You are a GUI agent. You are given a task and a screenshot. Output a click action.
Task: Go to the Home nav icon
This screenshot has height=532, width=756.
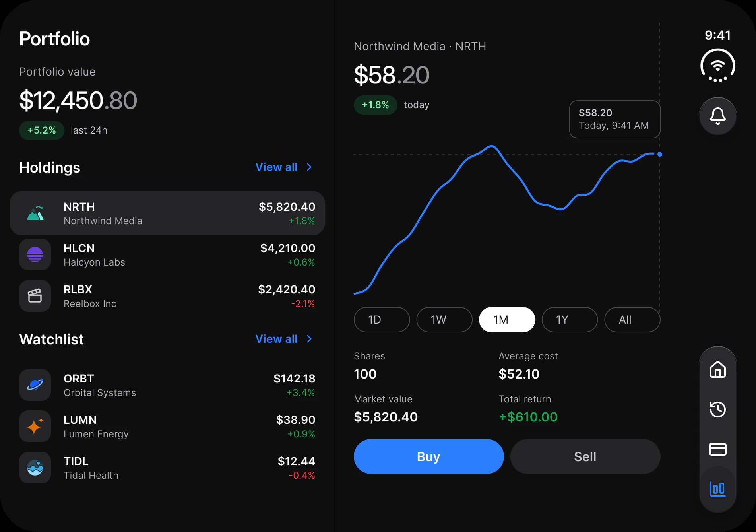[717, 369]
